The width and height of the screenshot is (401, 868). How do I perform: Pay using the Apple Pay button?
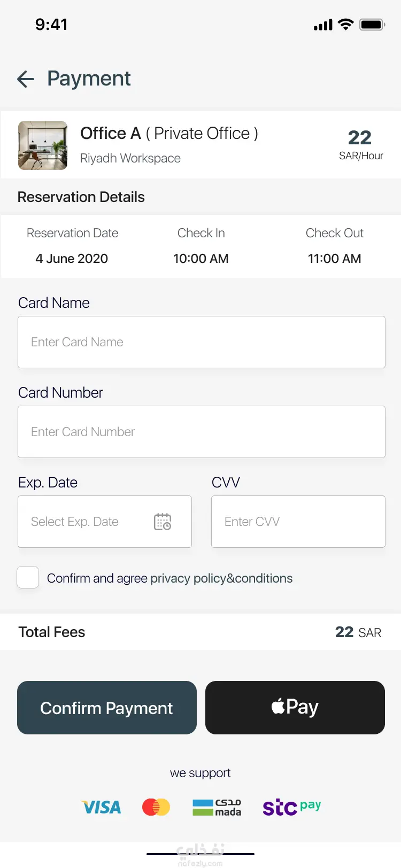(x=295, y=708)
